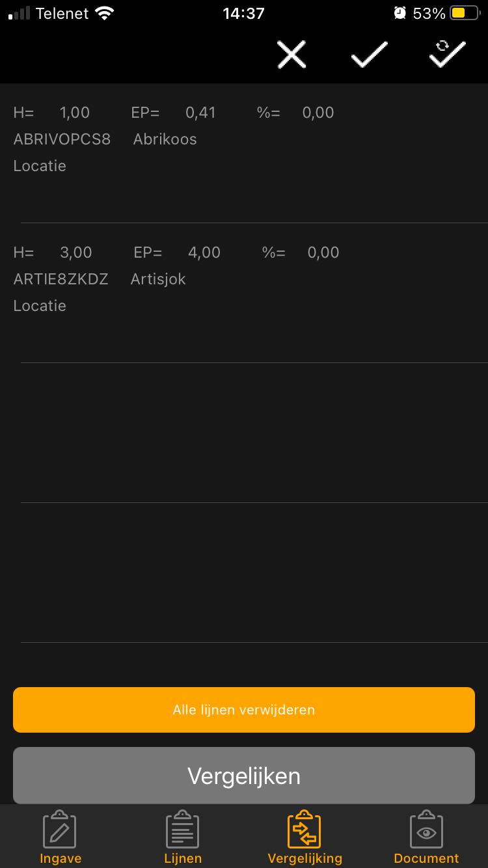Tap the X cancel icon
The height and width of the screenshot is (868, 488).
(x=291, y=55)
